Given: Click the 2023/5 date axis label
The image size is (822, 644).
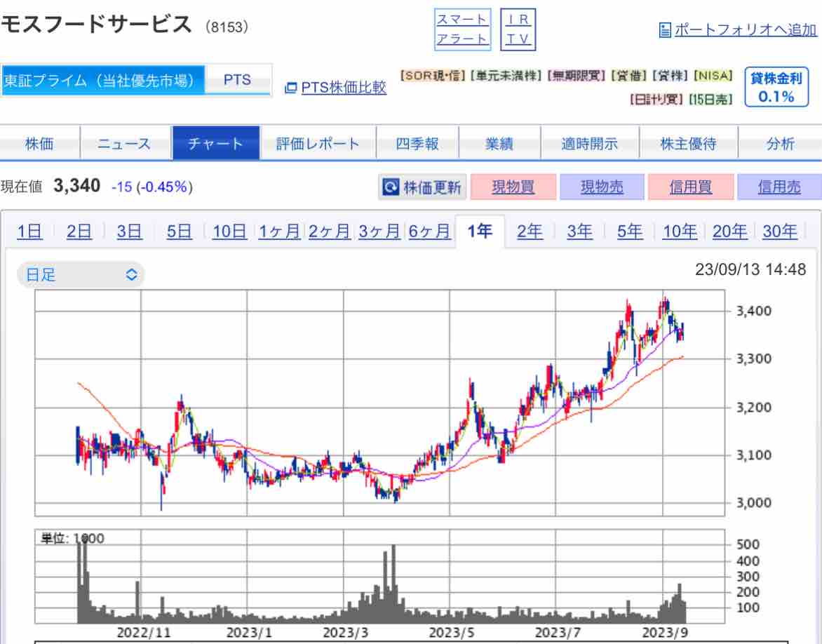Looking at the screenshot, I should (452, 633).
